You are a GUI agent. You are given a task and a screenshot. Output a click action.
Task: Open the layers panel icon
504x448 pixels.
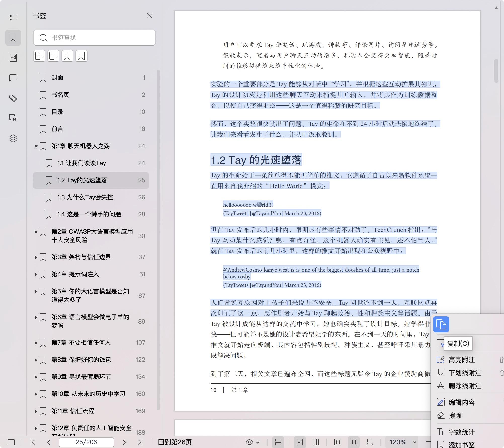(x=13, y=138)
